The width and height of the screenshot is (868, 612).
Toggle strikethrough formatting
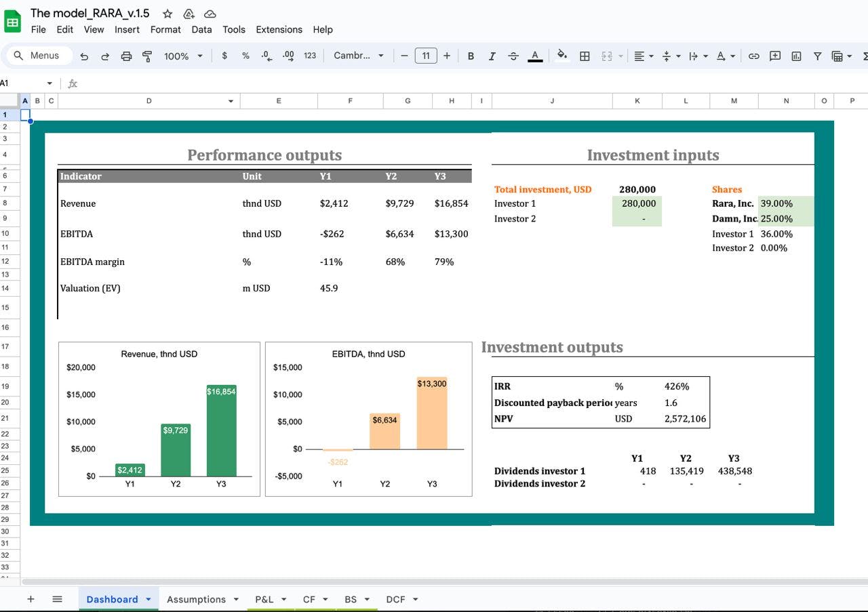pos(513,56)
